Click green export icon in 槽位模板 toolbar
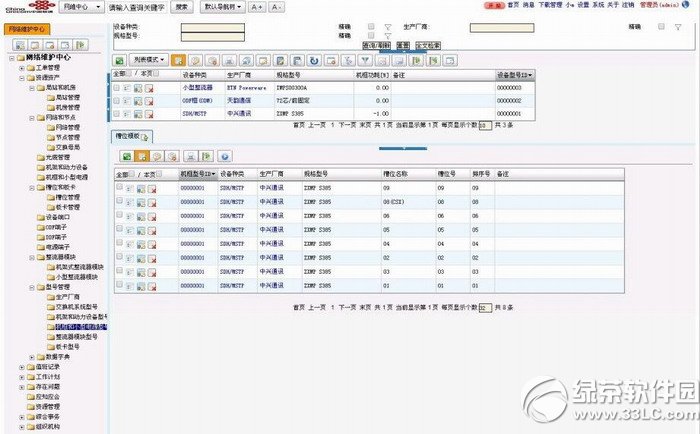Screen dimensions: 700x434 127,156
